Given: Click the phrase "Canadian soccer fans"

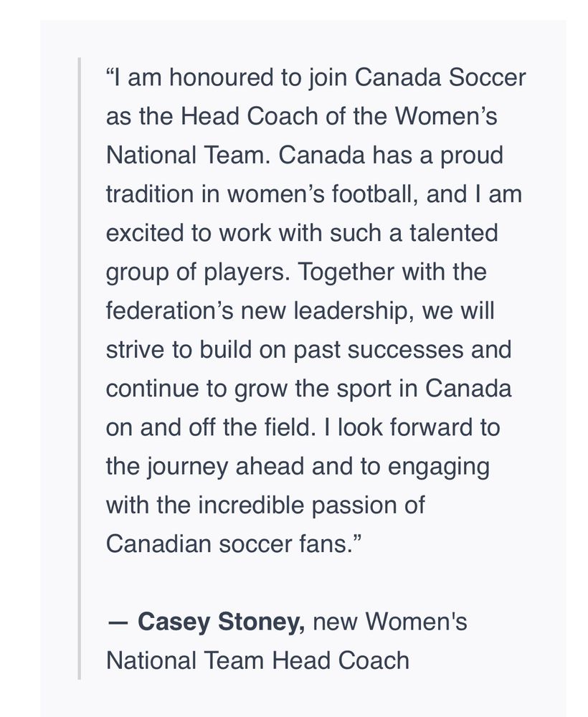Looking at the screenshot, I should click(x=227, y=543).
